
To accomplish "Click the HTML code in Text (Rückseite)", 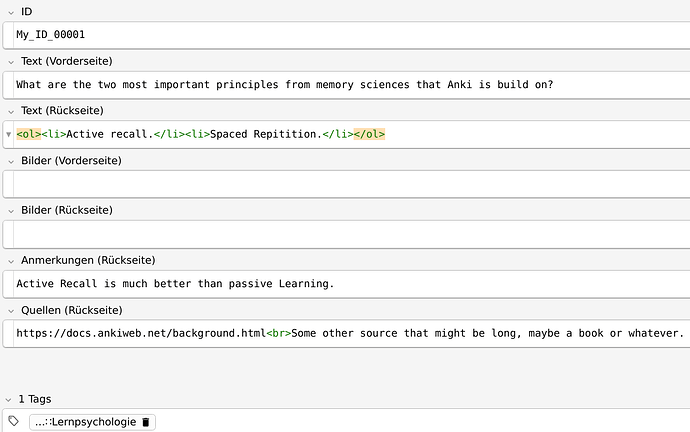I will (201, 134).
